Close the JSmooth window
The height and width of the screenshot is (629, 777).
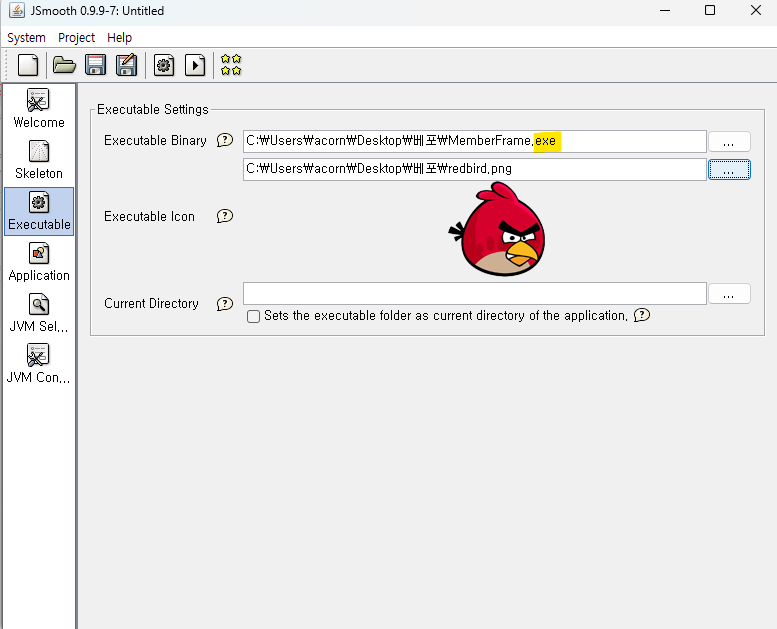point(756,10)
